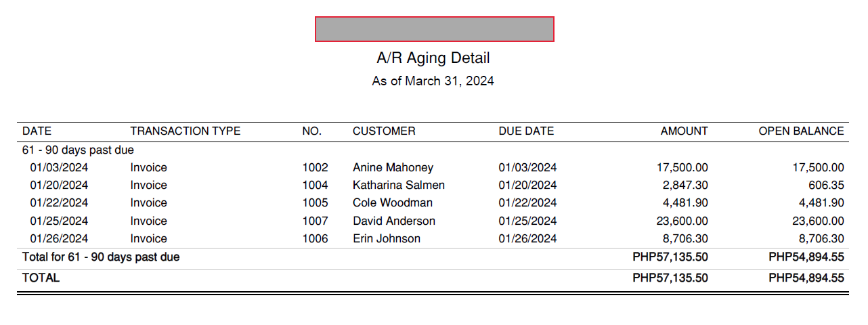
Task: Click the TOTAL open balance PHP54,894.55
Action: pos(806,278)
